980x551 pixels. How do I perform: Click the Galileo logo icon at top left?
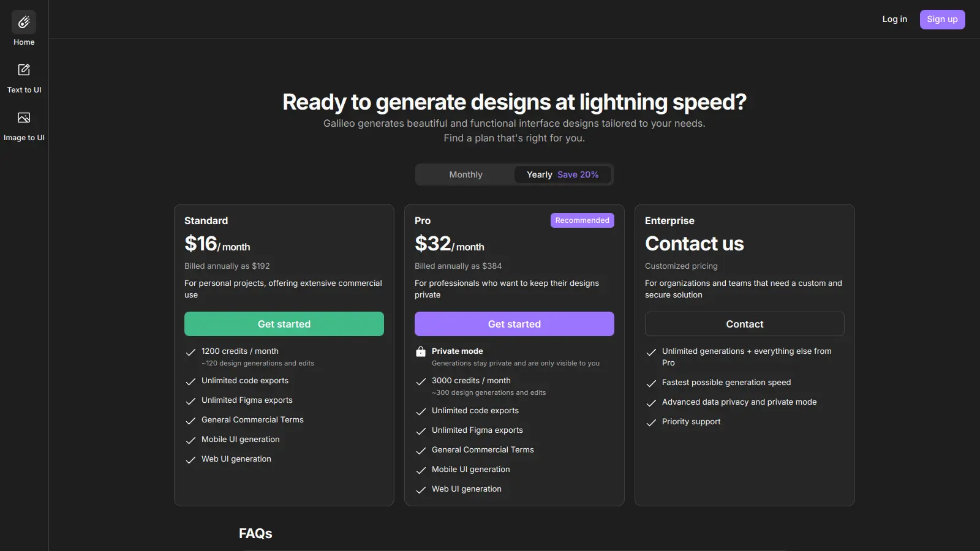click(x=24, y=21)
